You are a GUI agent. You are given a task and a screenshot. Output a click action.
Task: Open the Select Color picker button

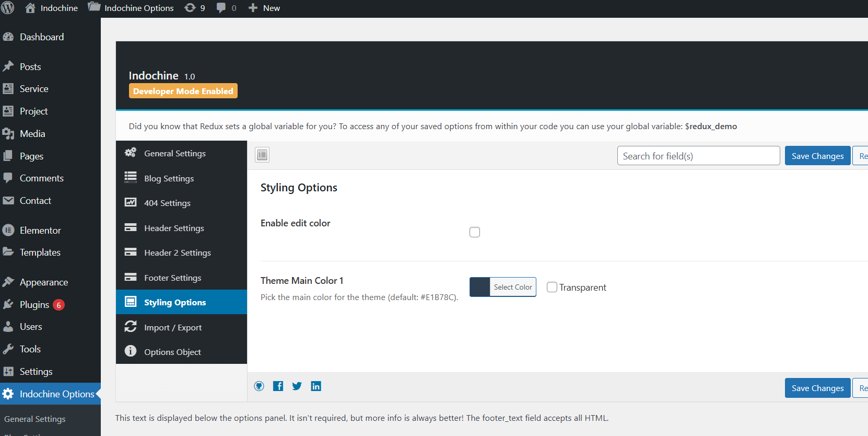pyautogui.click(x=513, y=287)
